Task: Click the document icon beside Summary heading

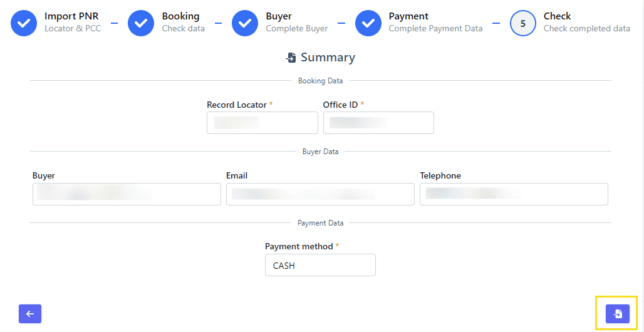Action: point(291,58)
